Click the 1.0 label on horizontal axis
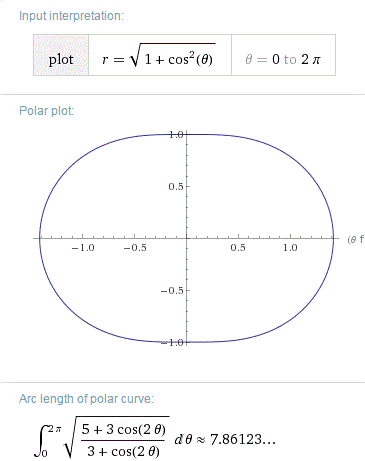Viewport: 365px width, 461px height. pos(290,248)
